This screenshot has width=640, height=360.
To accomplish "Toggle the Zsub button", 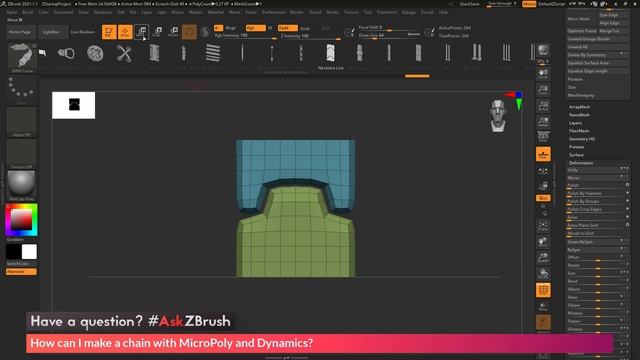I will 304,28.
